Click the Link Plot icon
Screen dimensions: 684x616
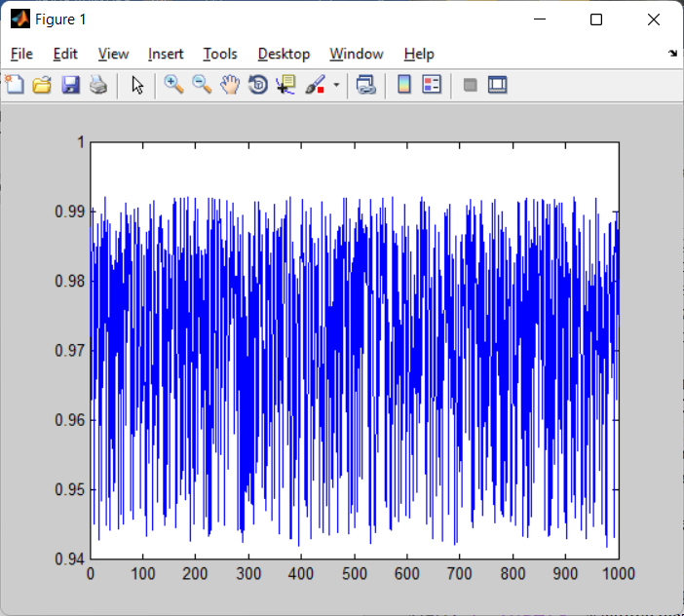point(366,85)
